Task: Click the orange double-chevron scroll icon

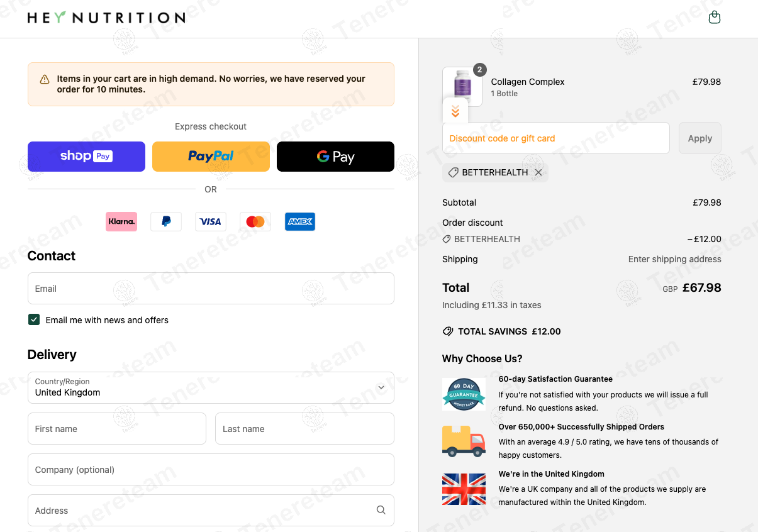Action: pyautogui.click(x=455, y=112)
